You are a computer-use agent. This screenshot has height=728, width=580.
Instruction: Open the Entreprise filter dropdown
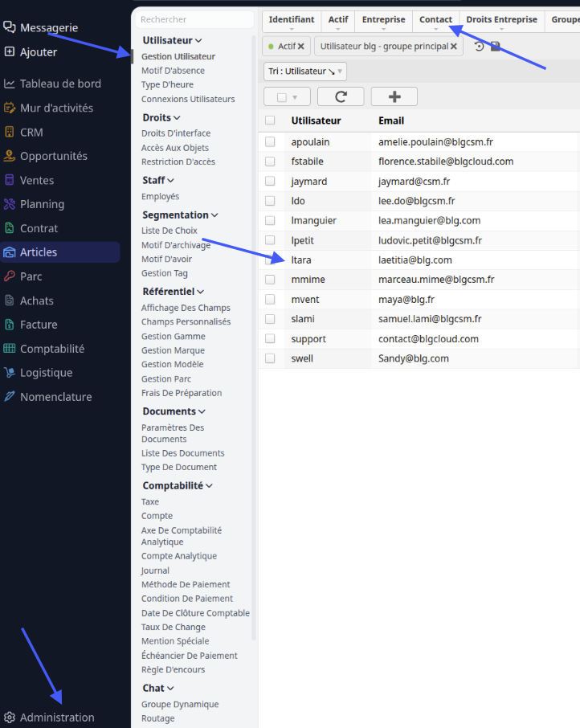click(384, 22)
